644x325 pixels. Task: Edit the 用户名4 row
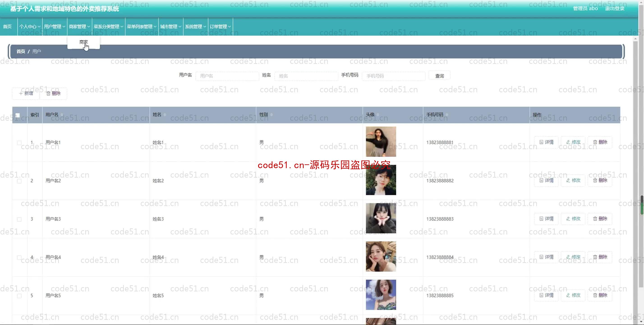coord(573,257)
